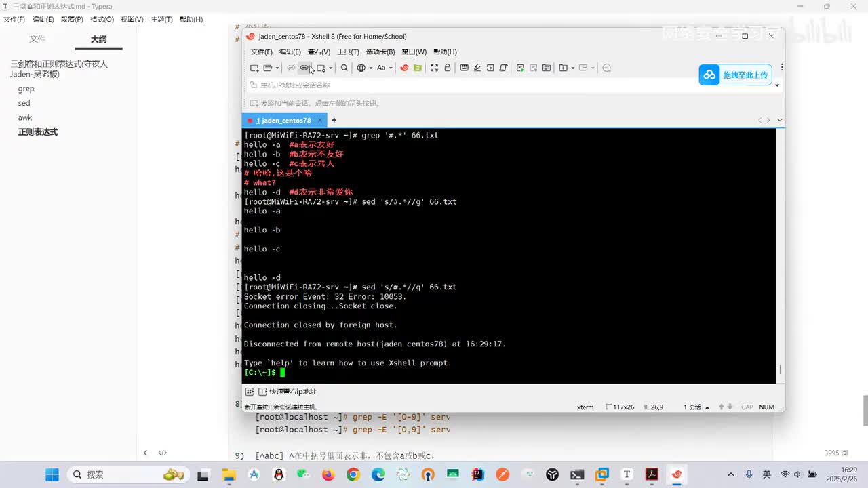Click the help speech bubble icon in toolbar

coord(607,68)
